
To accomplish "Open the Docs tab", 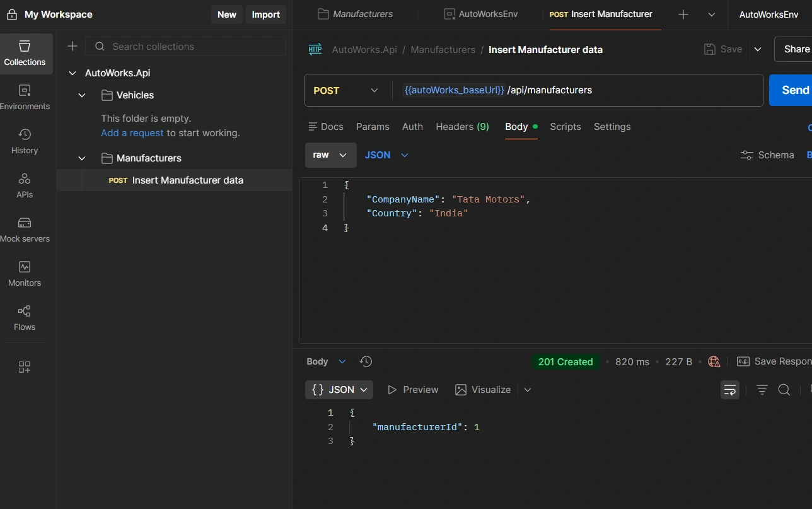I will pyautogui.click(x=326, y=127).
